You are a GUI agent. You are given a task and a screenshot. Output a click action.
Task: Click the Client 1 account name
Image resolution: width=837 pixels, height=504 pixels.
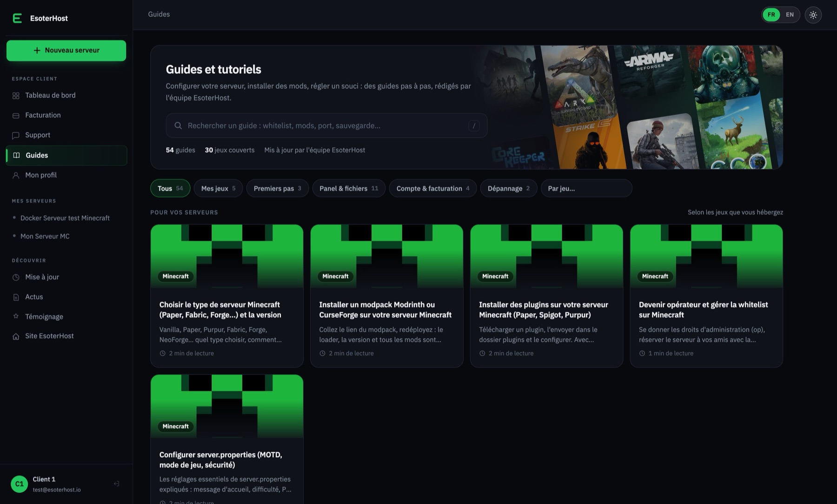point(44,479)
